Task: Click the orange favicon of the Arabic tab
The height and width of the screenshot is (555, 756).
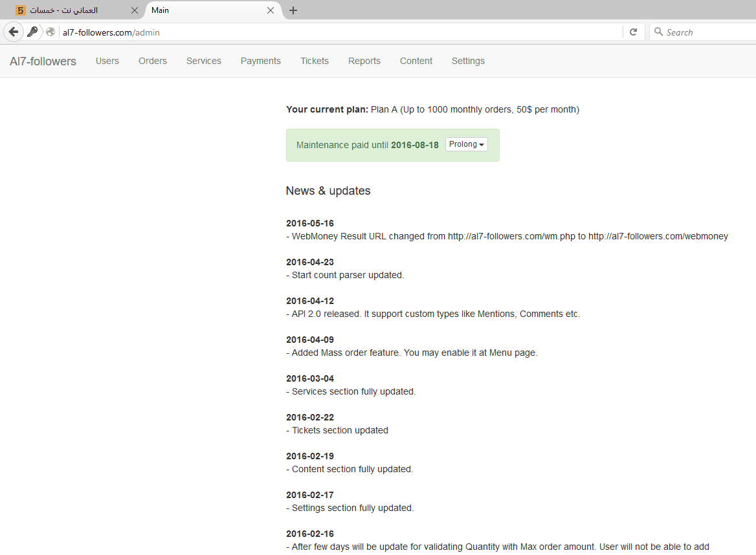Action: pyautogui.click(x=20, y=10)
